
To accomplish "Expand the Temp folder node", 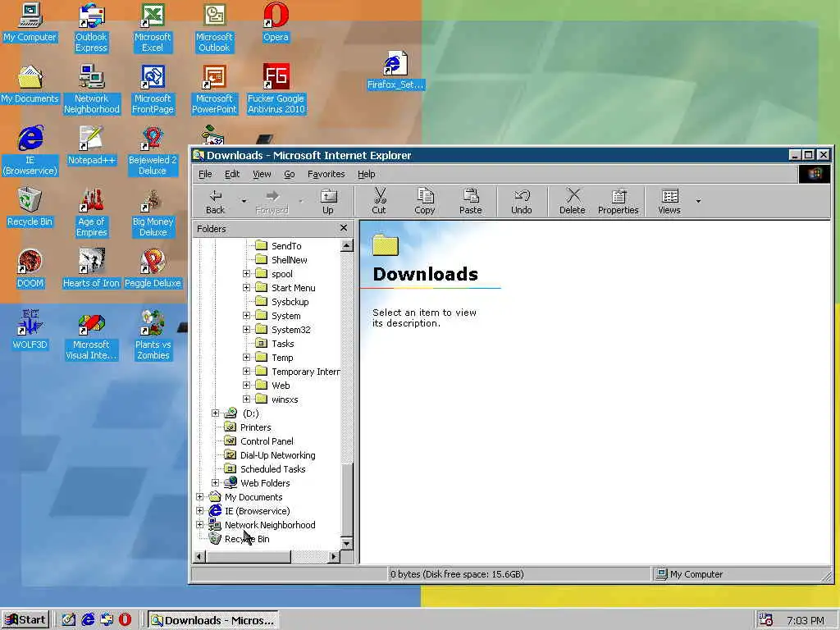I will click(246, 358).
